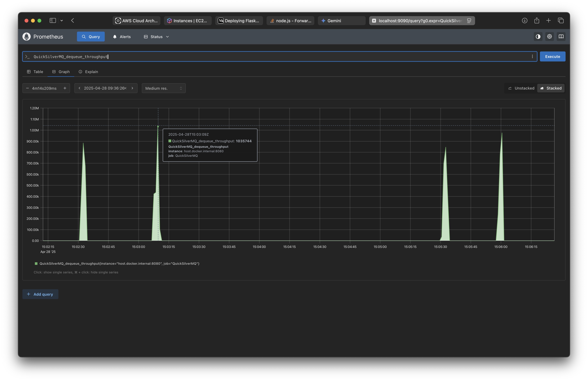Image resolution: width=588 pixels, height=381 pixels.
Task: Switch graph to Unstacked mode
Action: 521,88
